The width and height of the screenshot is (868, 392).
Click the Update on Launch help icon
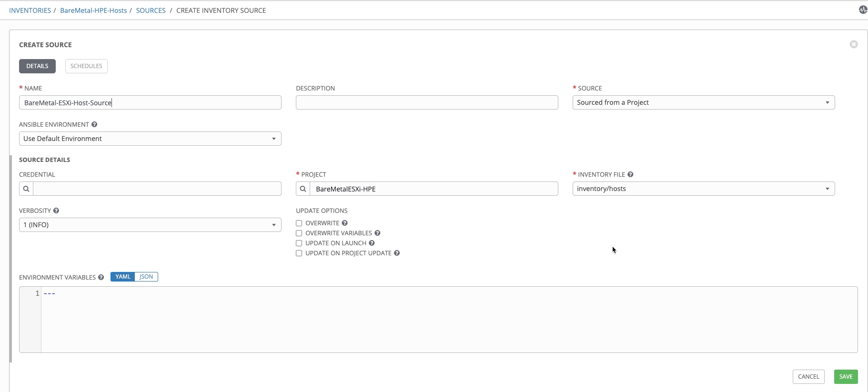point(372,243)
